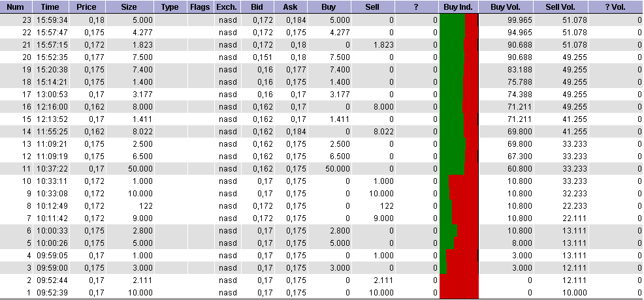Click the Flags column header

pos(200,7)
